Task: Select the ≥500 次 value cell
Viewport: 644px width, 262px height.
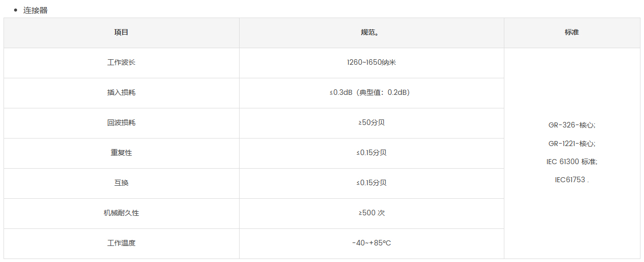Action: pyautogui.click(x=372, y=213)
